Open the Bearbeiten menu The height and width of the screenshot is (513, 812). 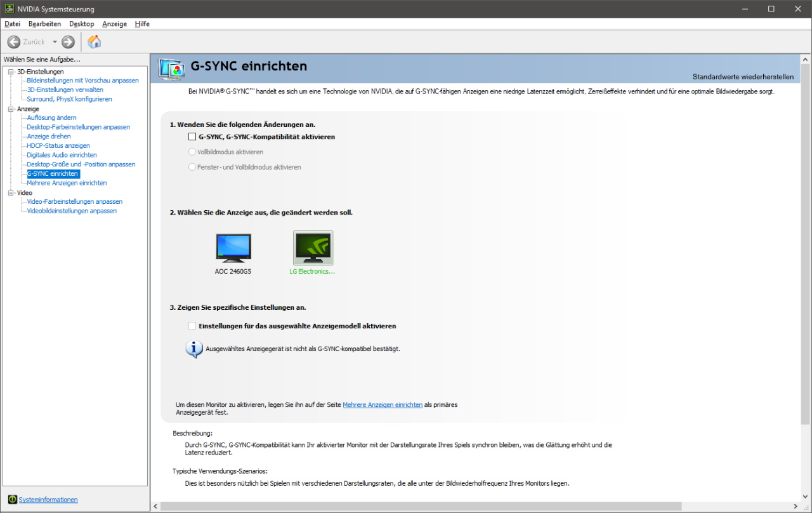[44, 23]
